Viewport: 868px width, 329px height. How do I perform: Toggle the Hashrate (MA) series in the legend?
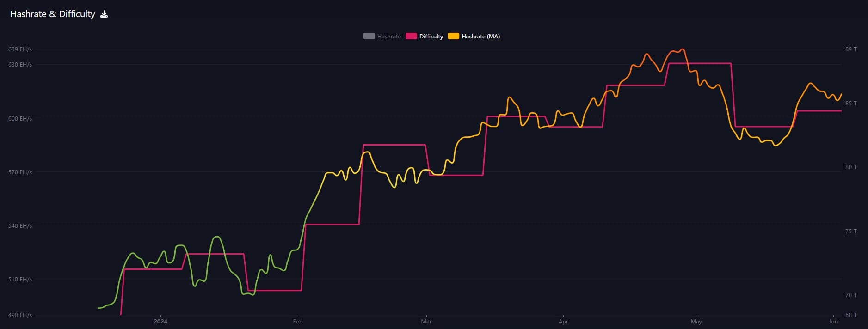[474, 36]
